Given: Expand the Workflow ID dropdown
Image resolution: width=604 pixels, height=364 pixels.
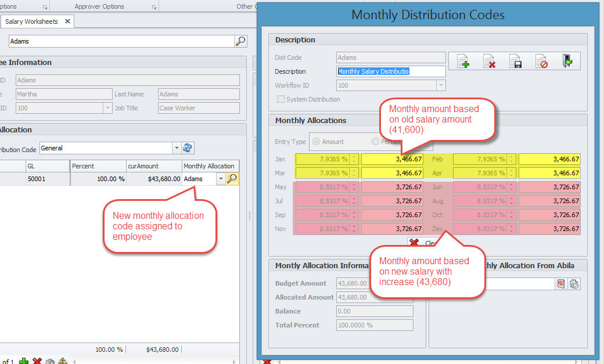Looking at the screenshot, I should 441,85.
